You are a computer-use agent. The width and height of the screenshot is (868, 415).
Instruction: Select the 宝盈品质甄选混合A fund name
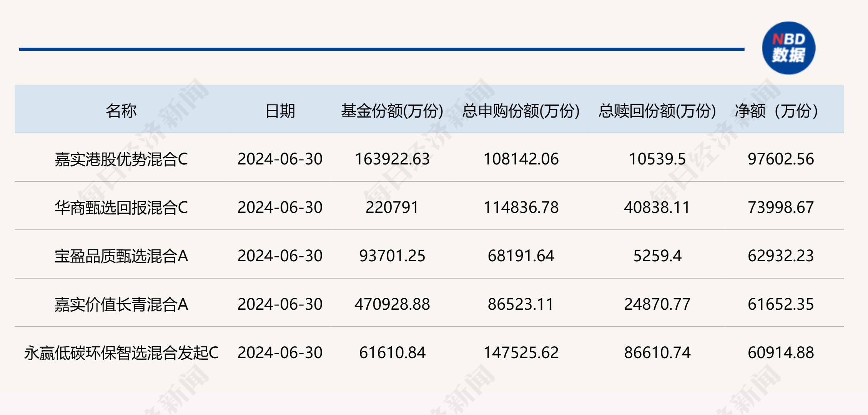pos(121,256)
